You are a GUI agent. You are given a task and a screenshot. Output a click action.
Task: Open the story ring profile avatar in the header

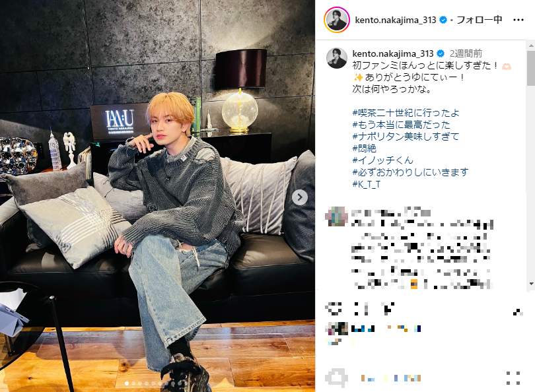tap(337, 20)
